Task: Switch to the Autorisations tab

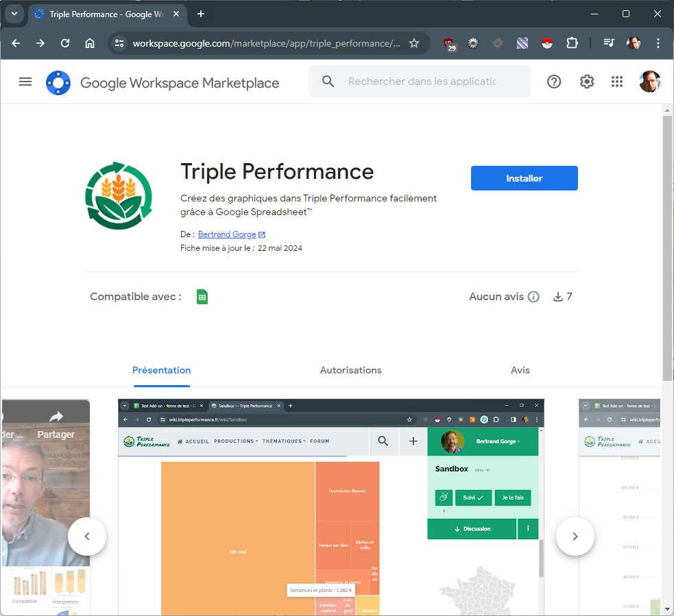Action: pos(350,370)
